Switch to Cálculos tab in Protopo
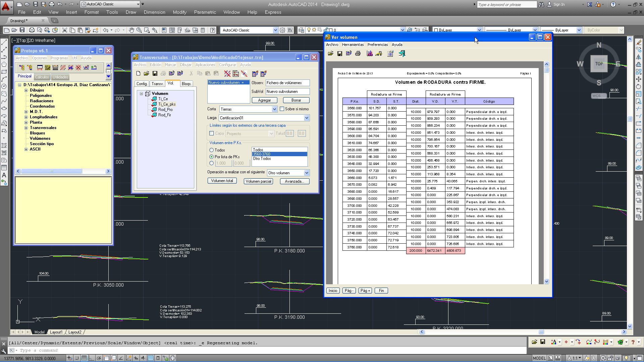Viewport: 644px width, 362px height. pyautogui.click(x=42, y=77)
